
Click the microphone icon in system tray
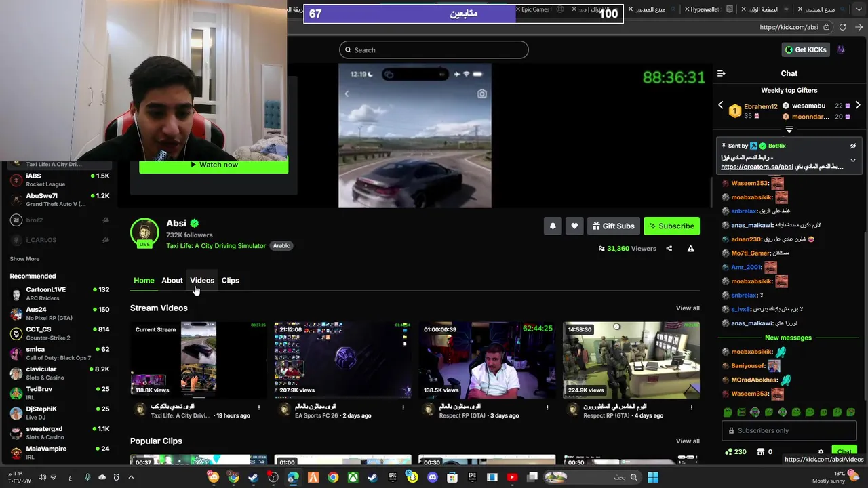pos(87,477)
